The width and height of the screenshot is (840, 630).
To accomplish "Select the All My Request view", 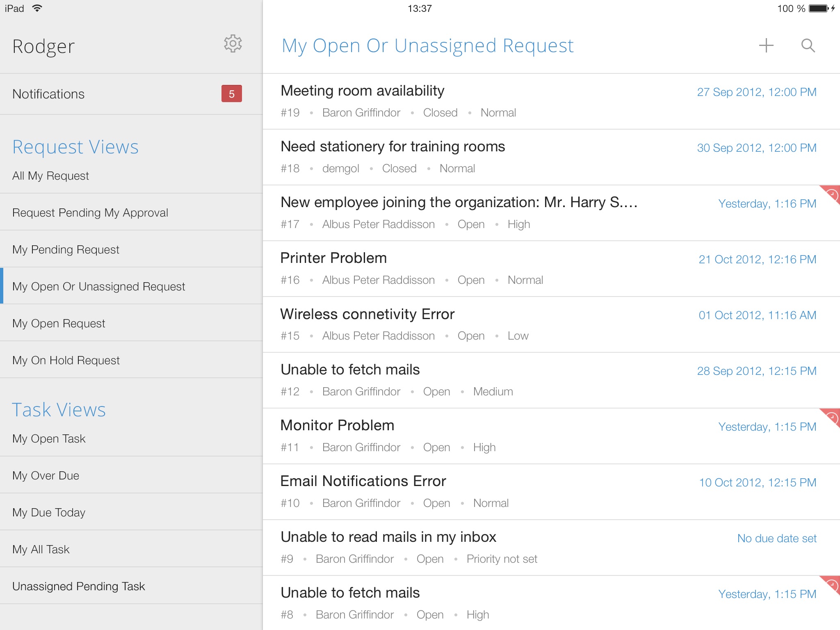I will click(131, 176).
